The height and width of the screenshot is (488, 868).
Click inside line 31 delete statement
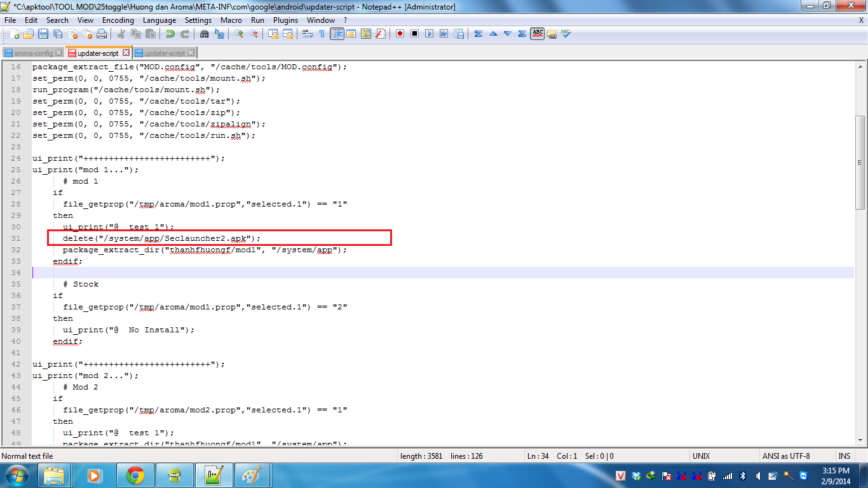pos(162,238)
